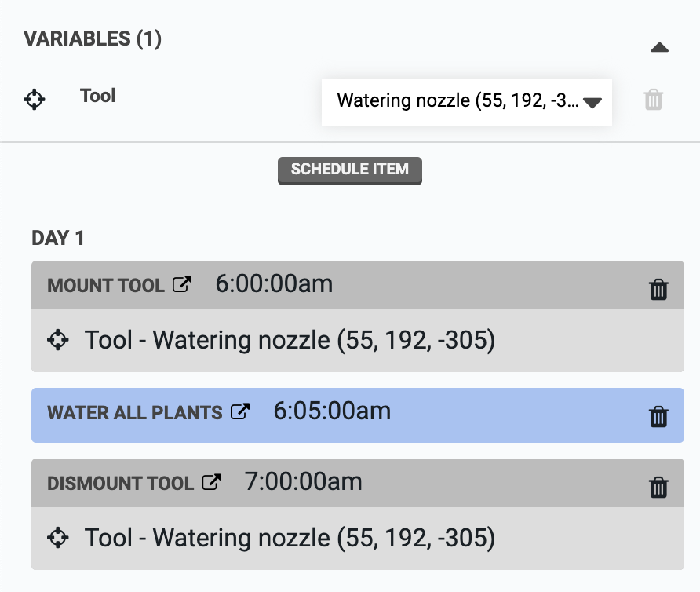Open the Watering nozzle tool dropdown

(x=467, y=100)
